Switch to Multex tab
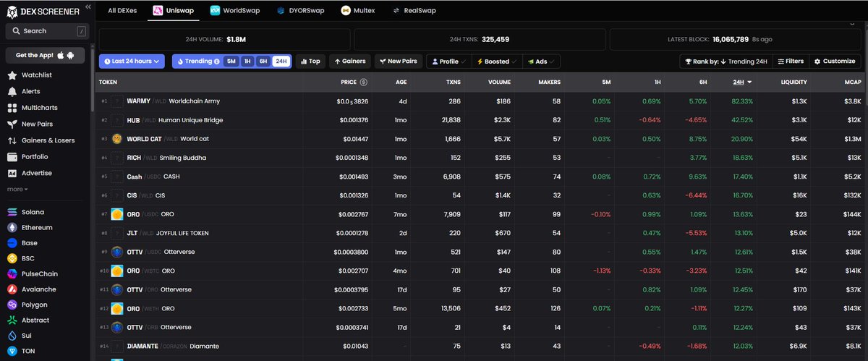 tap(357, 11)
